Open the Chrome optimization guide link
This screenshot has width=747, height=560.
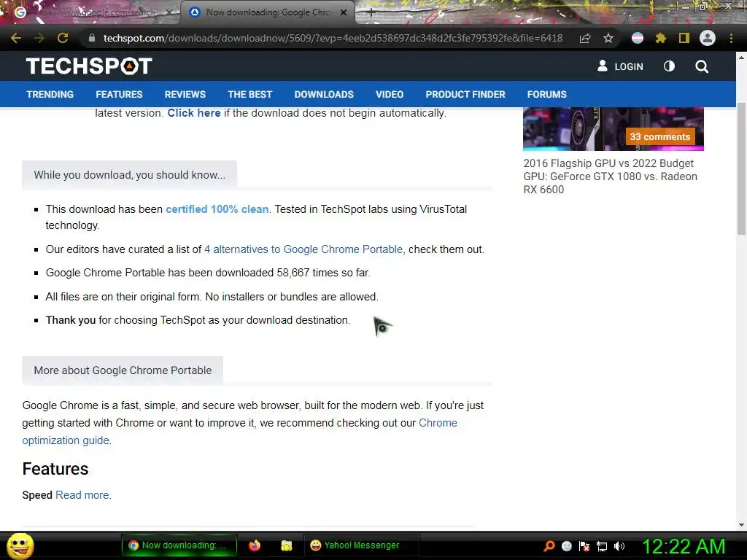coord(239,432)
